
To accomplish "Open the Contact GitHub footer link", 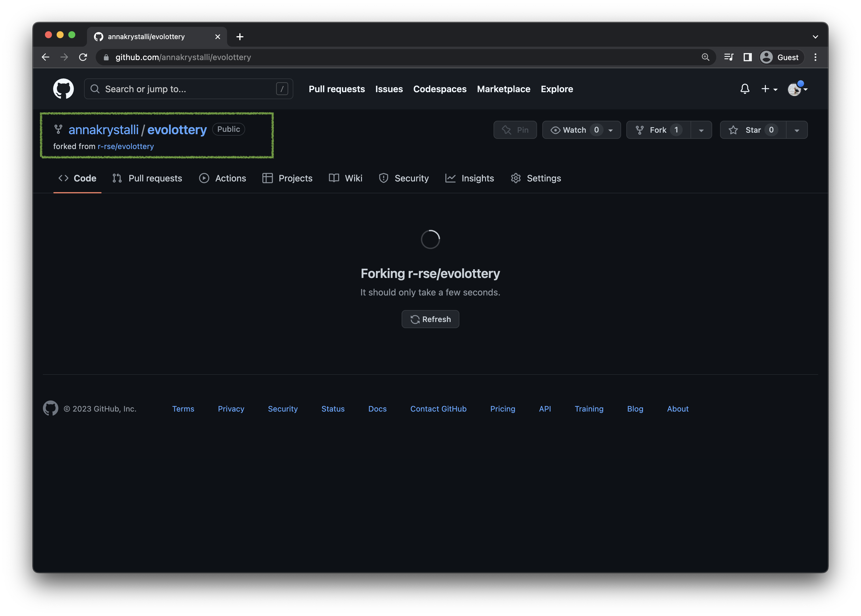I will pos(438,409).
